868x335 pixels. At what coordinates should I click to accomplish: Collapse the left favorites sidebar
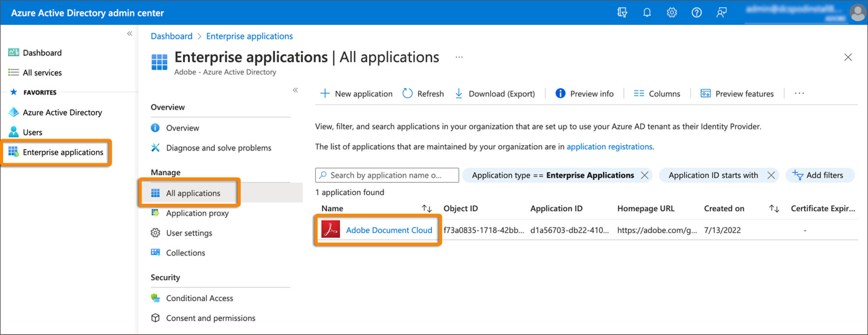[130, 33]
